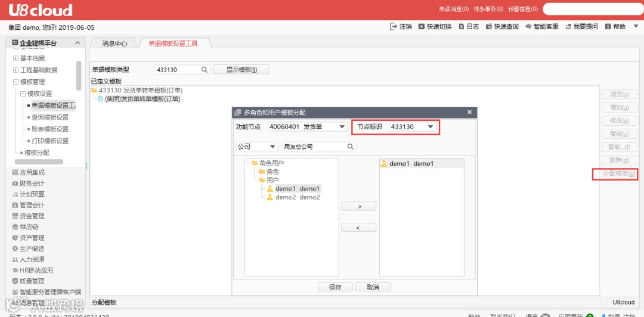Click the sidebar tree horizontal scrollbar

(39, 162)
